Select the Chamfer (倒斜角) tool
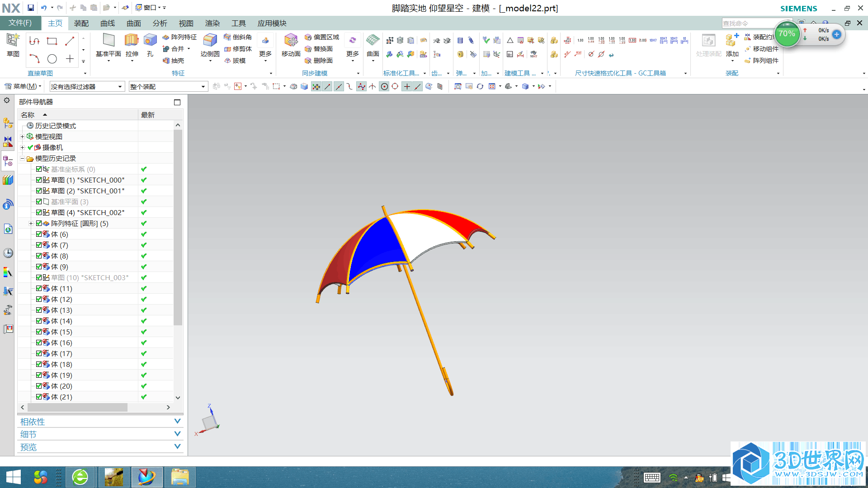Screen dimensions: 868x488 click(x=238, y=37)
